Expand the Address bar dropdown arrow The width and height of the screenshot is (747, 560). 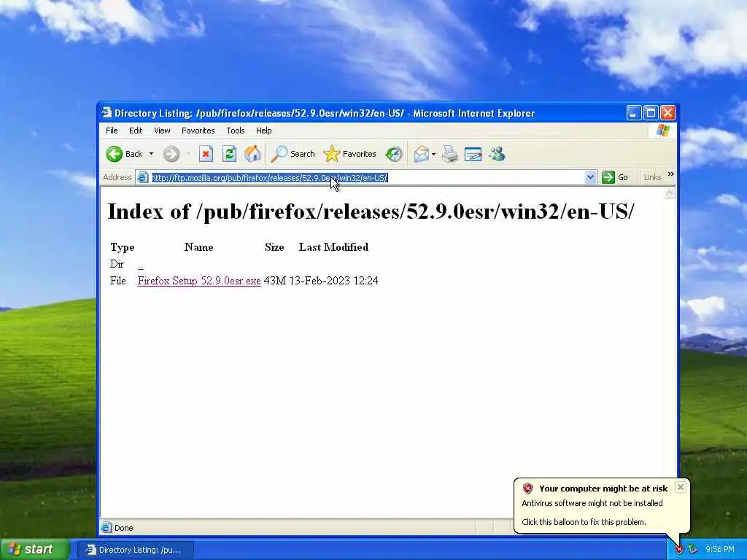(590, 178)
